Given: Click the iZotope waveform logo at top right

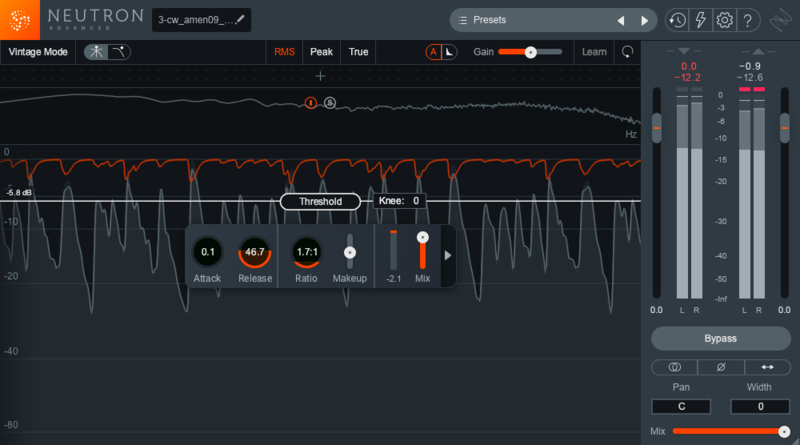Looking at the screenshot, I should point(781,20).
